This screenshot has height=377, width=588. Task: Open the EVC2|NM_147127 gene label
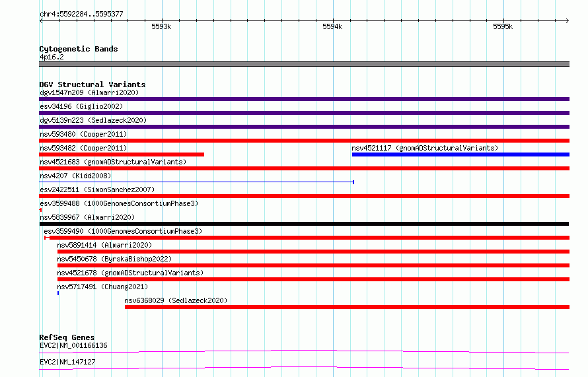[x=67, y=362]
